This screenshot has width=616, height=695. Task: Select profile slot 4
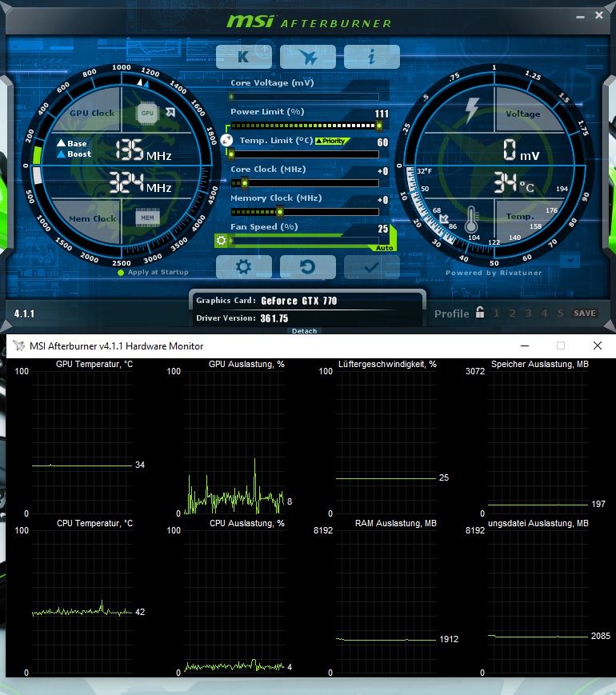(x=544, y=314)
